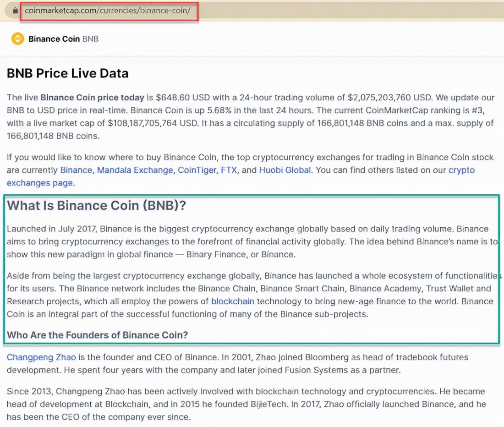The width and height of the screenshot is (504, 427).
Task: Click the 'Launched in July 2017' sentence
Action: coord(230,229)
